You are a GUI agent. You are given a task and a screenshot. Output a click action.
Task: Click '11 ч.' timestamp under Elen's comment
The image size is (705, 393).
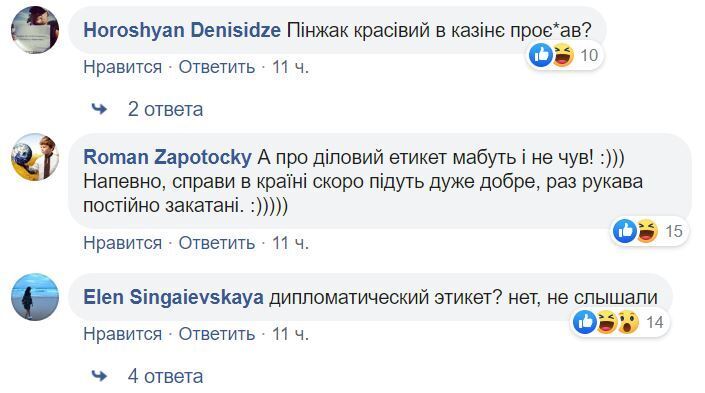pyautogui.click(x=290, y=334)
